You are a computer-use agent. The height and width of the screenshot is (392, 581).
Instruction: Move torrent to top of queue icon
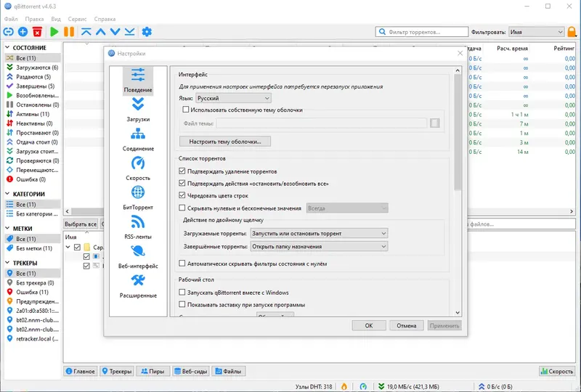(86, 32)
